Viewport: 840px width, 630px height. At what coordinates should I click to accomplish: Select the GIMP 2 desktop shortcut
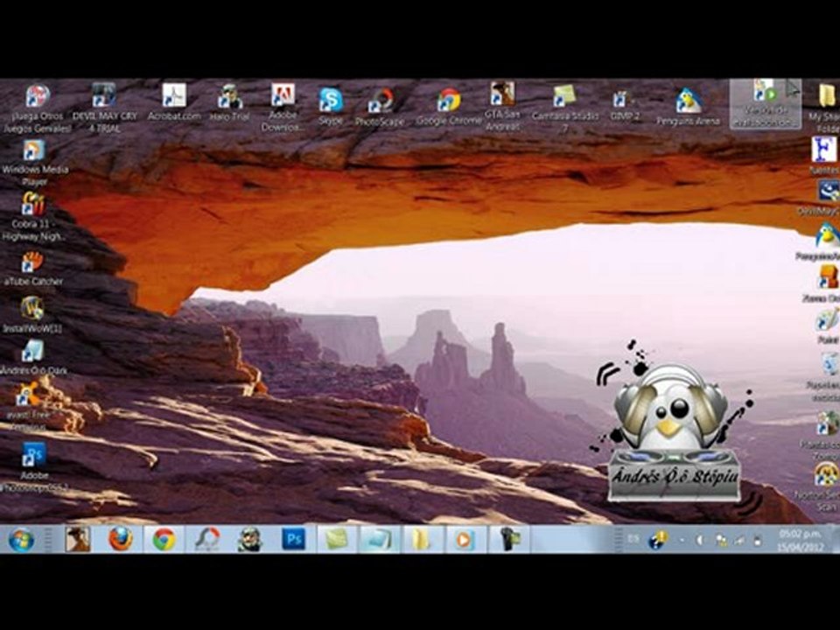[625, 106]
